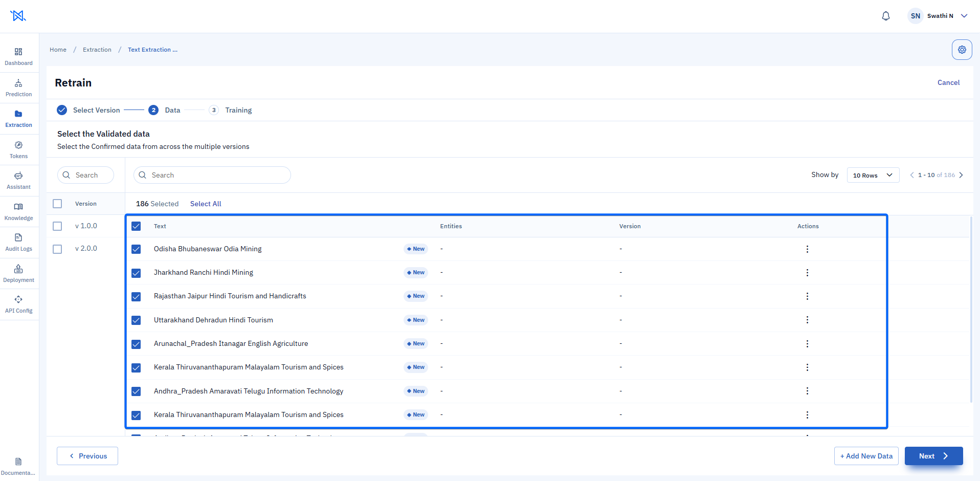Click the '186 Selected' text

point(157,204)
